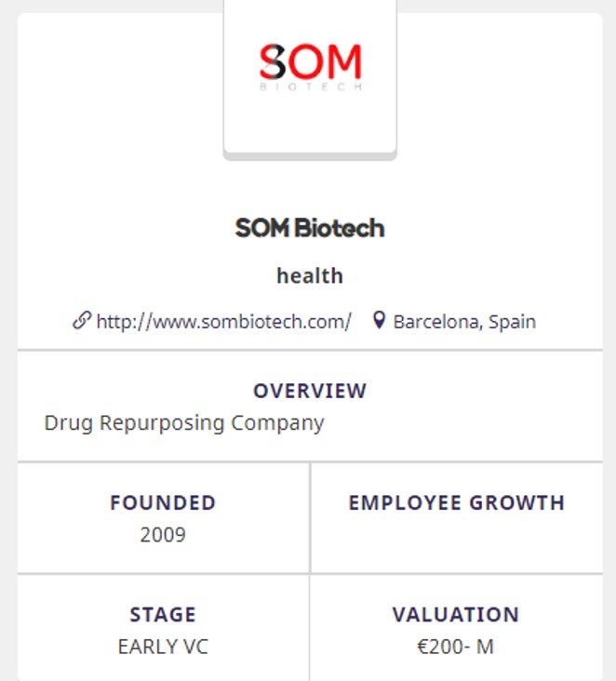Select the Barcelona, Spain location text
Viewport: 616px width, 681px height.
point(464,322)
